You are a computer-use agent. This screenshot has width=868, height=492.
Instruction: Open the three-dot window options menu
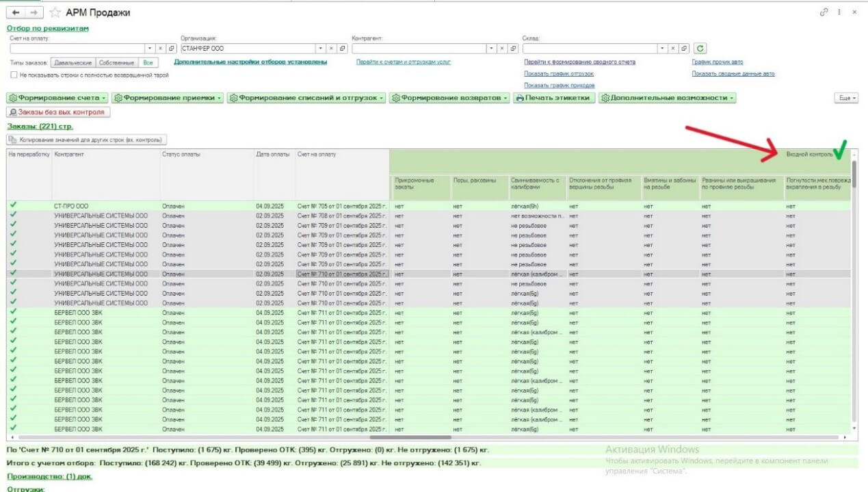pos(839,13)
